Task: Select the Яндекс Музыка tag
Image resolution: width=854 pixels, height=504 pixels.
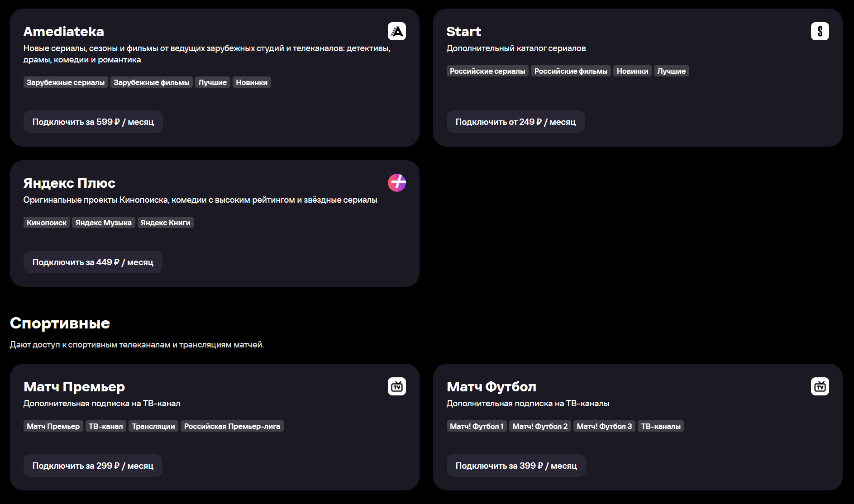Action: click(x=103, y=223)
